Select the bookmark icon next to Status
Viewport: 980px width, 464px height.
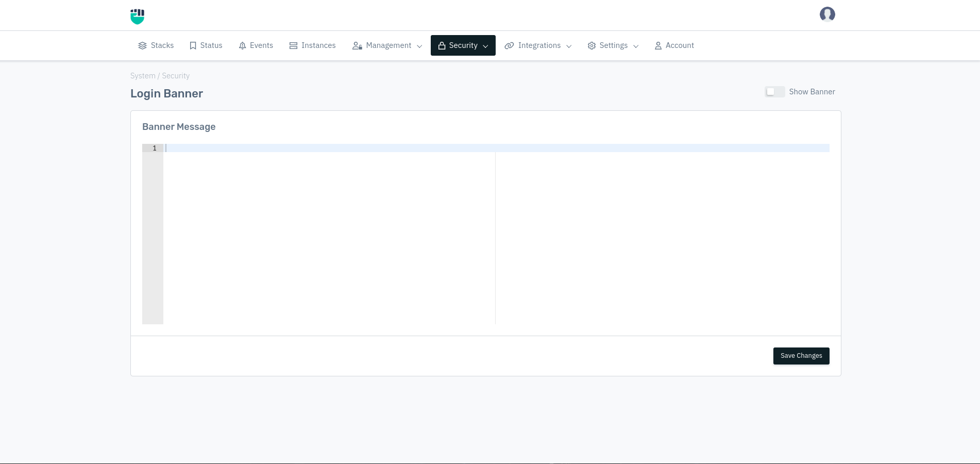coord(193,45)
